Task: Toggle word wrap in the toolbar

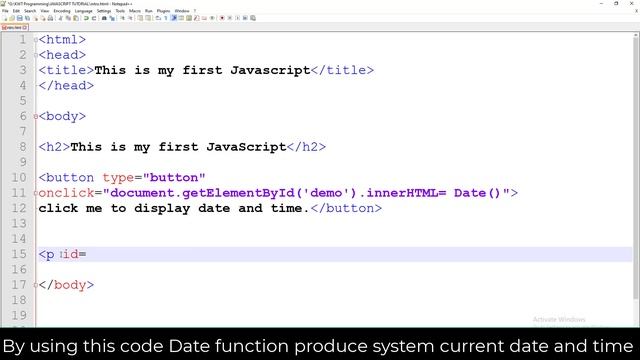Action: (158, 18)
